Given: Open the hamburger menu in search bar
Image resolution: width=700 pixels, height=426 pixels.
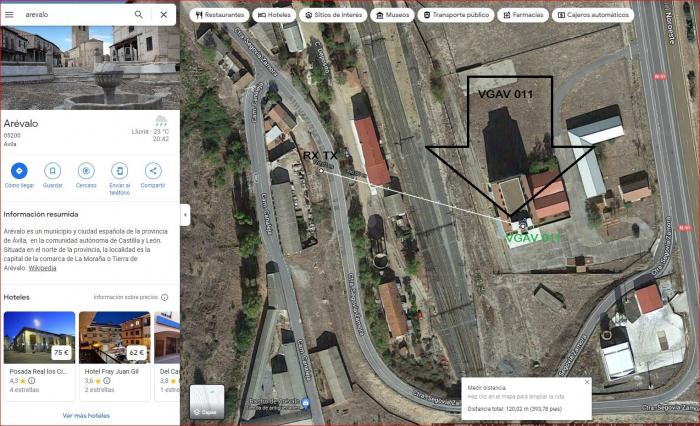Looking at the screenshot, I should pos(9,14).
